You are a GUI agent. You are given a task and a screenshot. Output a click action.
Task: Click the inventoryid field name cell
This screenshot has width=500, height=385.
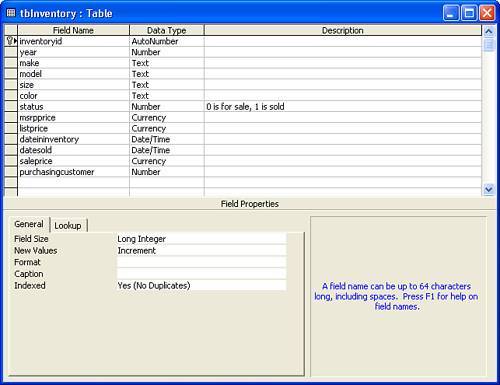click(73, 41)
